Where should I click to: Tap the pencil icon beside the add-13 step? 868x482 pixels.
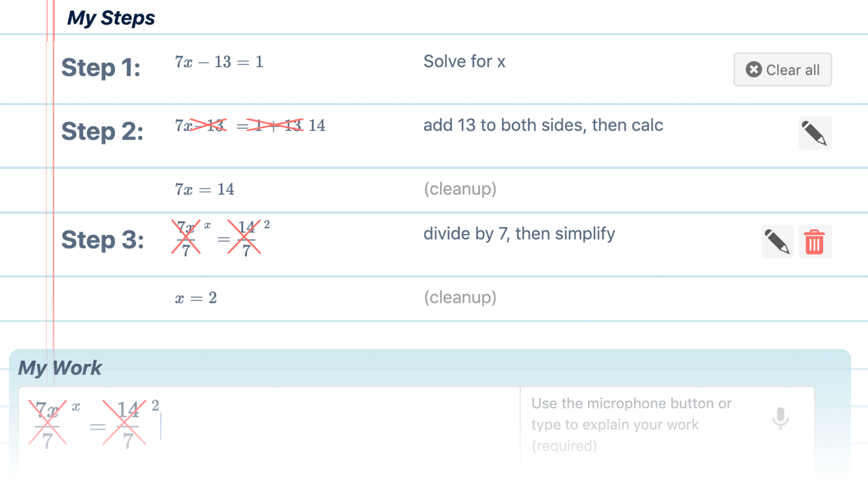(x=814, y=133)
